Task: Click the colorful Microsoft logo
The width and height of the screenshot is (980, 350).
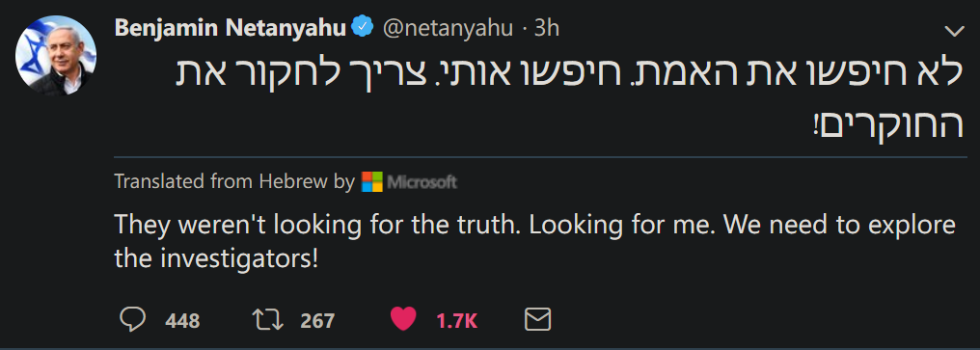Action: pos(372,182)
